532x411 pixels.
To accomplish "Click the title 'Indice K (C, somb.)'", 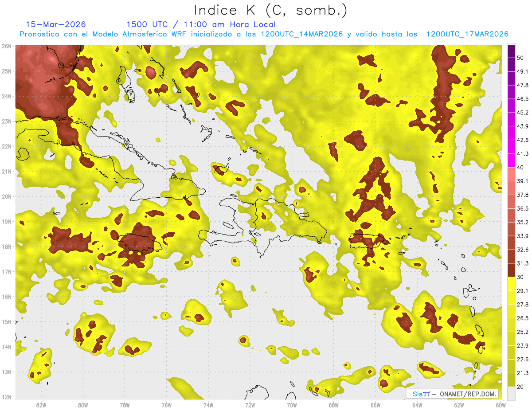I will click(x=270, y=10).
